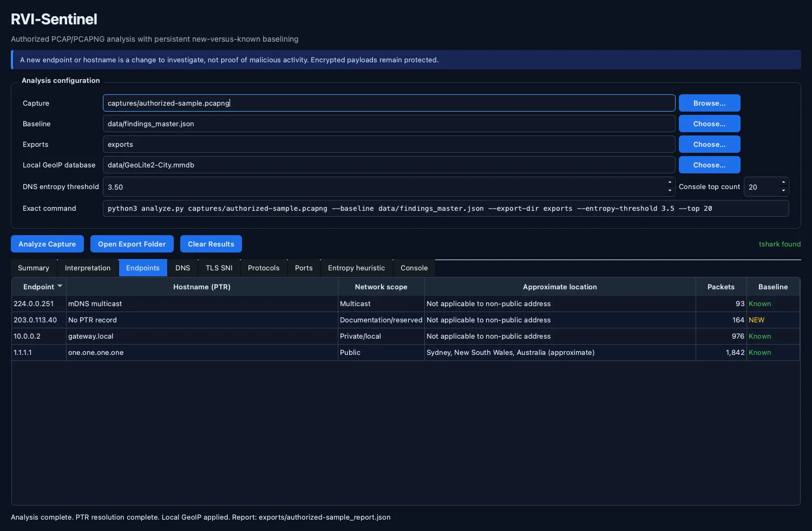This screenshot has height=531, width=812.
Task: Sort by Hostname (PTR) column header
Action: click(202, 287)
